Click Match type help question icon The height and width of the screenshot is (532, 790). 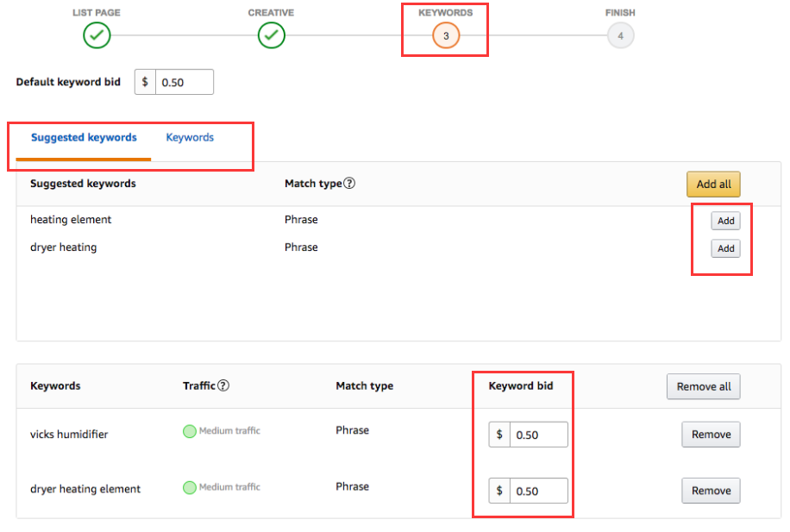[349, 184]
